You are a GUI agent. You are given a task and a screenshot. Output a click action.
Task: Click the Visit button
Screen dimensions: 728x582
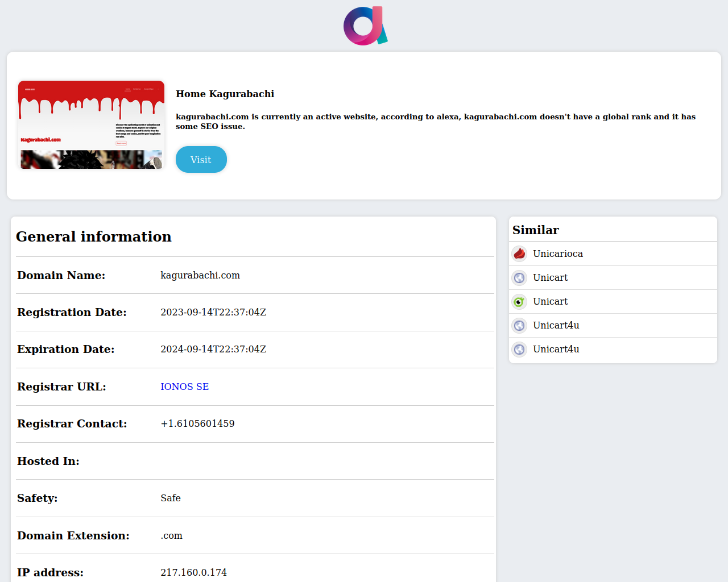(201, 160)
